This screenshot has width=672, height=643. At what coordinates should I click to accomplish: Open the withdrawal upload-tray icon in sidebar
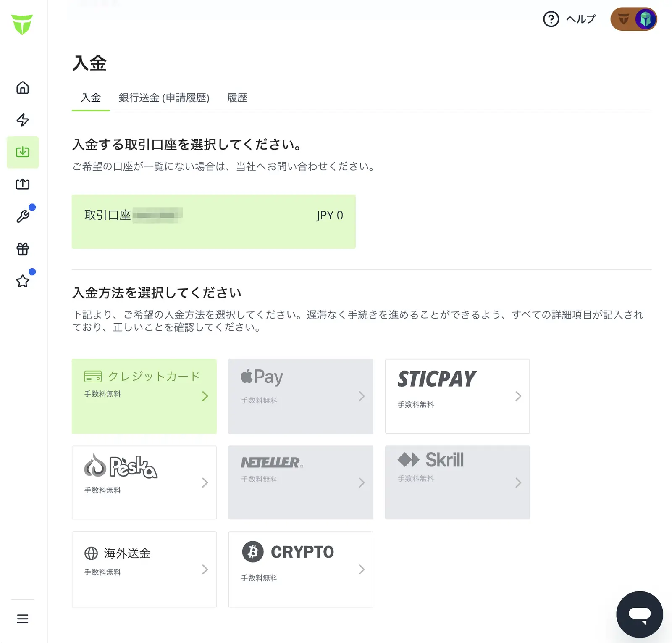pyautogui.click(x=23, y=184)
